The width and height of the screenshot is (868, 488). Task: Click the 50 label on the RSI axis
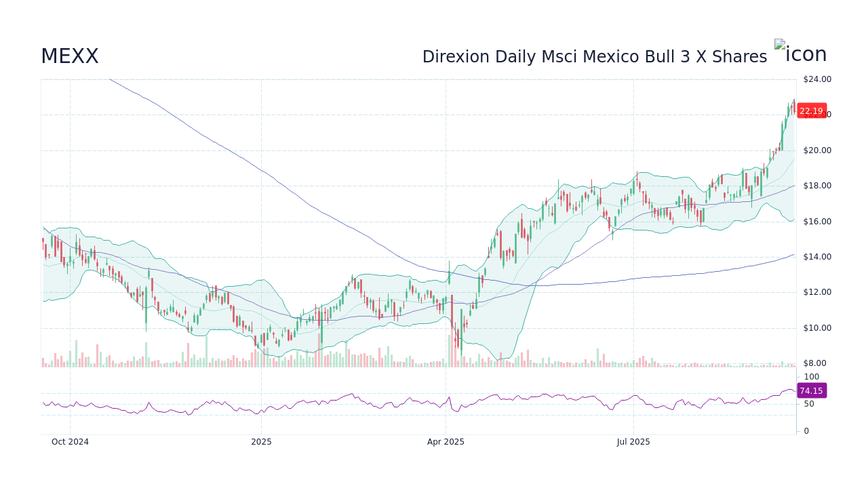[809, 404]
